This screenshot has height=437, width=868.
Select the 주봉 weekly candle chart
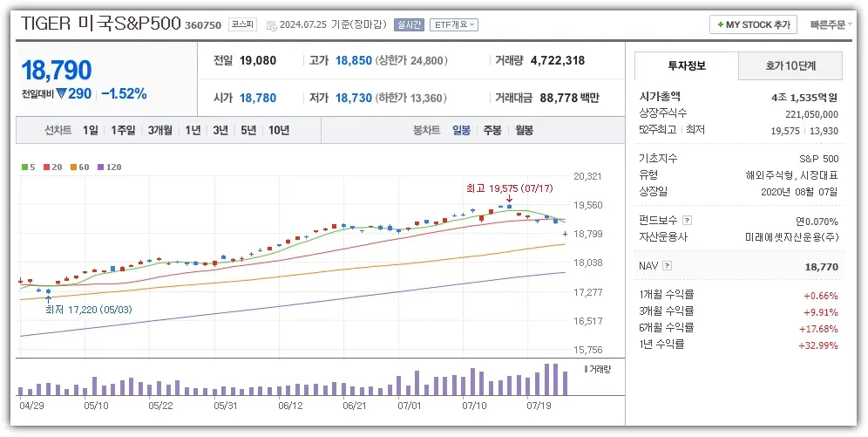(492, 130)
